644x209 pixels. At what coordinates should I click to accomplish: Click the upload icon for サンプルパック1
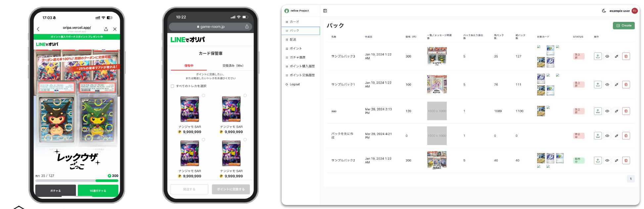(598, 84)
